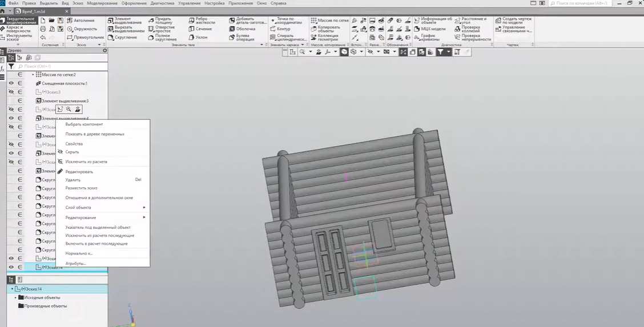The width and height of the screenshot is (644, 327).
Task: Select the Автолиния sketch tool
Action: coord(80,21)
